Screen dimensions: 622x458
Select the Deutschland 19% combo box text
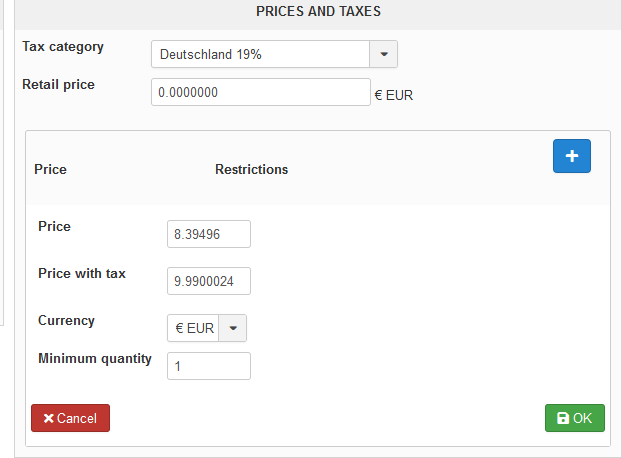coord(260,54)
